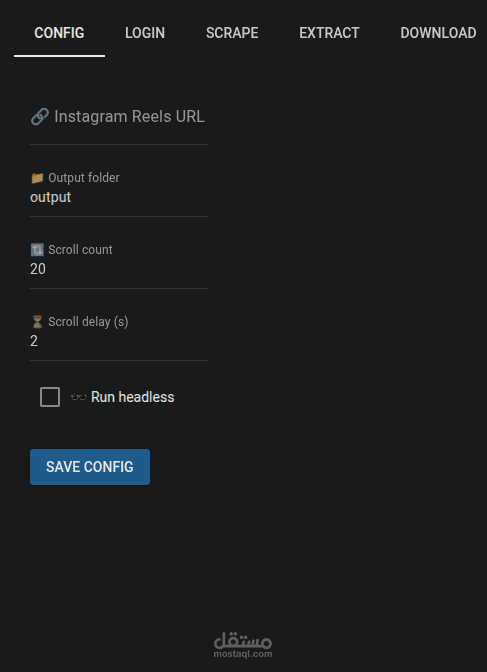Toggle headless mode via Run headless label
Screen dimensions: 487x672
tap(132, 397)
